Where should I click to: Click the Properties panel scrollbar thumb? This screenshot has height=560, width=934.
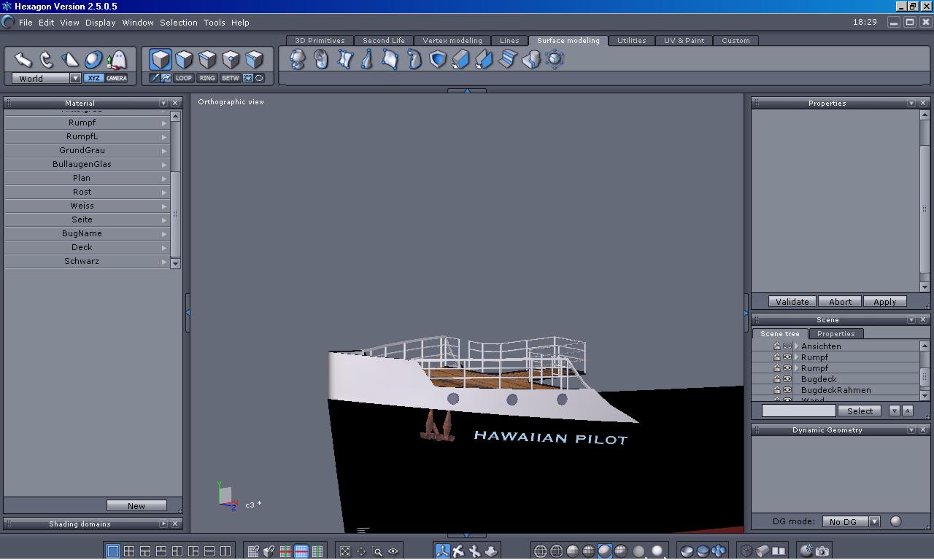(925, 209)
